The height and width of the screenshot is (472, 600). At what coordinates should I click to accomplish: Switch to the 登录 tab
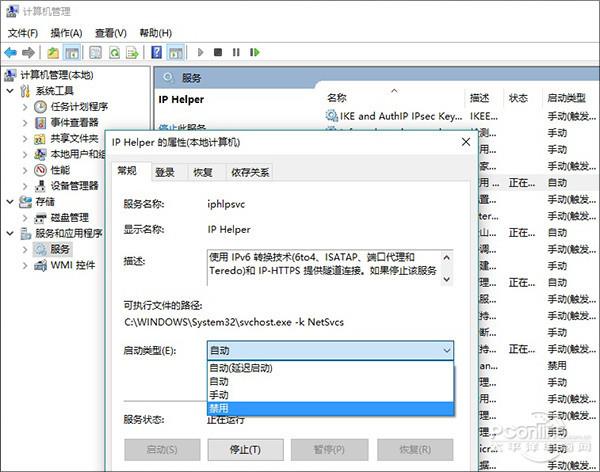[x=165, y=172]
